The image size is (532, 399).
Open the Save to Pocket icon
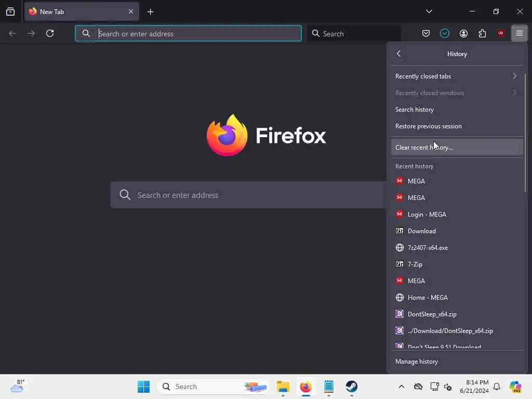[x=426, y=33]
